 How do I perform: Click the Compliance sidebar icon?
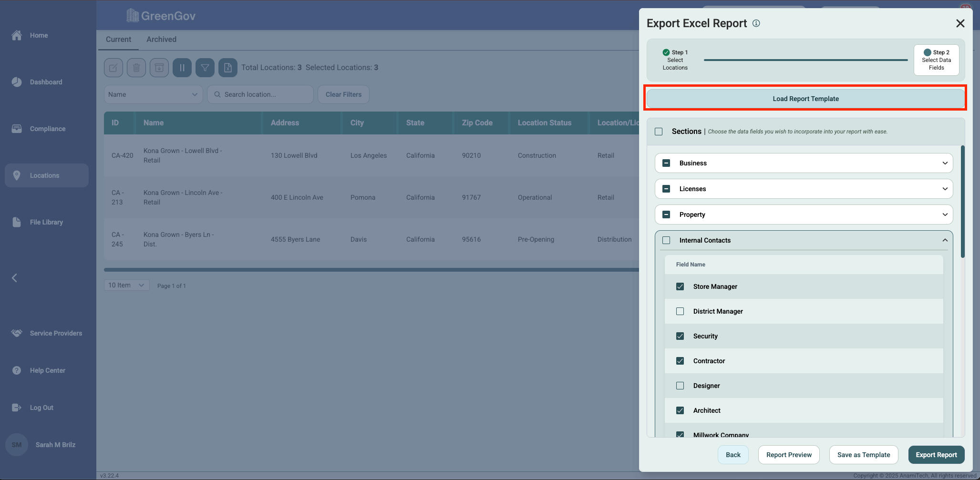pos(17,129)
